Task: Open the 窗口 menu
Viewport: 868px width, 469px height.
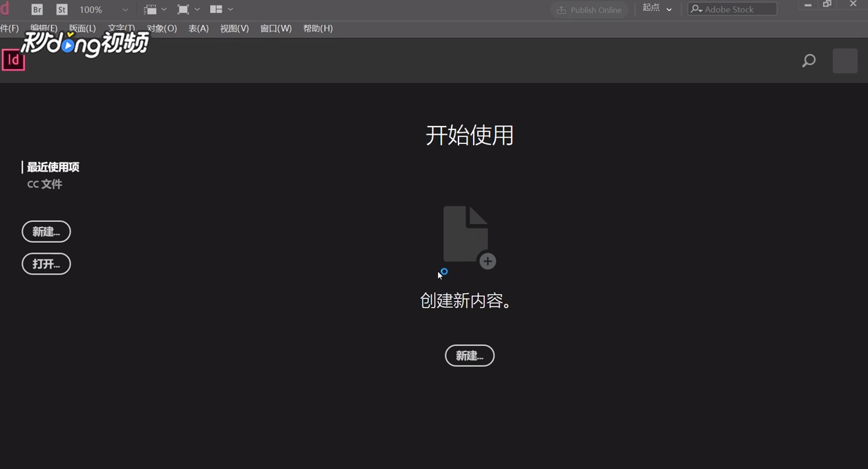Action: pyautogui.click(x=275, y=28)
